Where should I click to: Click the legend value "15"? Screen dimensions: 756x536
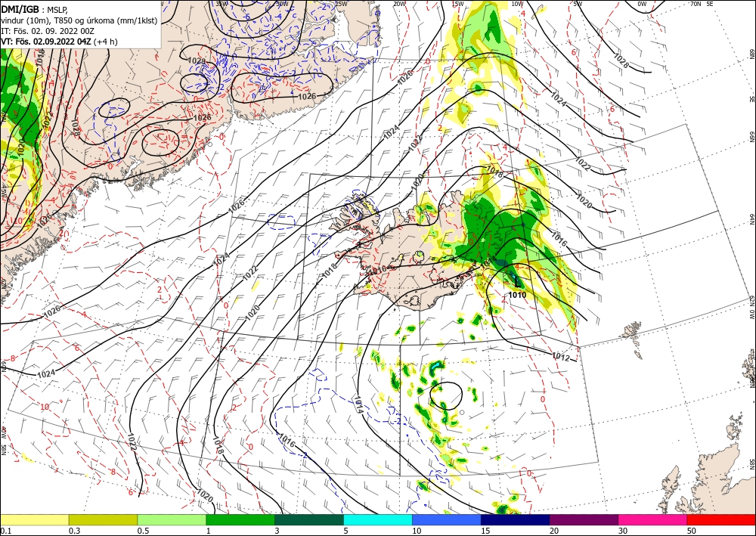click(485, 531)
